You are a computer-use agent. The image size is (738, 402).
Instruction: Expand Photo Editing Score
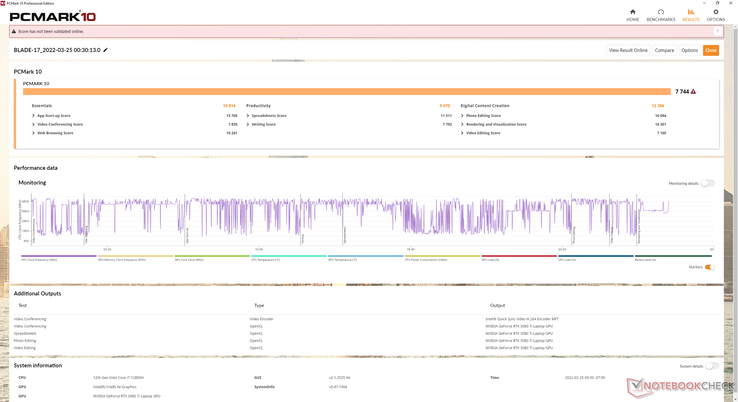tap(462, 116)
